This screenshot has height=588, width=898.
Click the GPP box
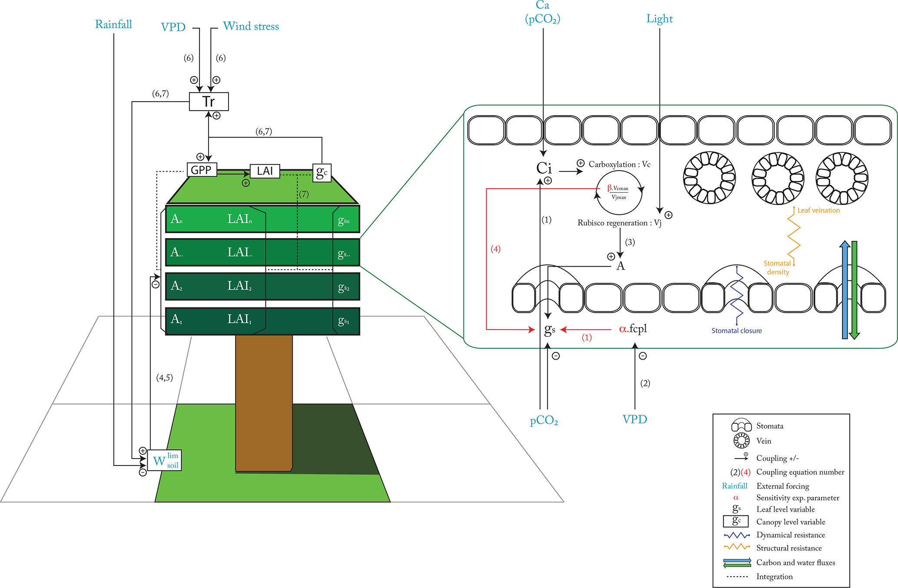[x=202, y=170]
